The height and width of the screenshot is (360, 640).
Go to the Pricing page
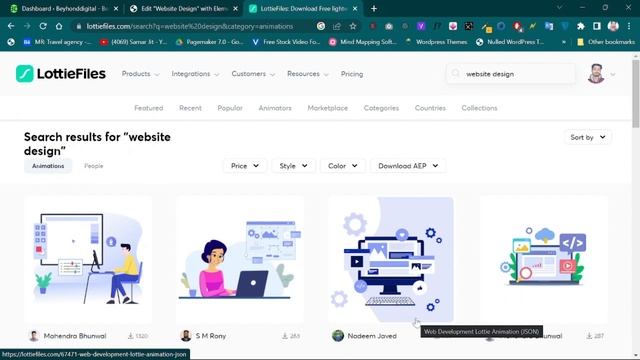(352, 74)
